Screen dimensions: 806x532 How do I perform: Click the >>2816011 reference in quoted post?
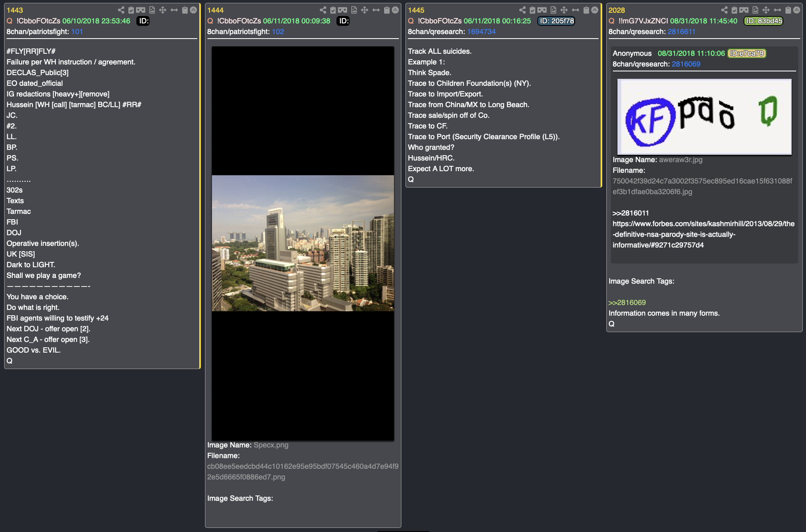631,213
